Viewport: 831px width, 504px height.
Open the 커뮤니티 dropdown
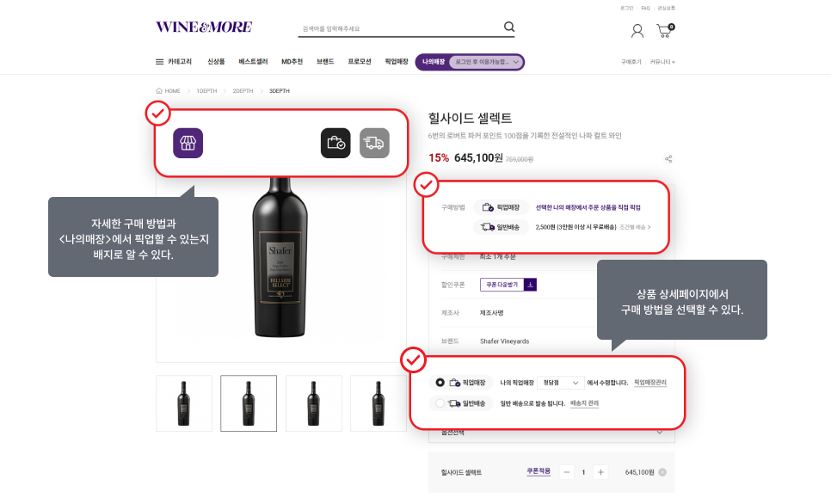(662, 62)
